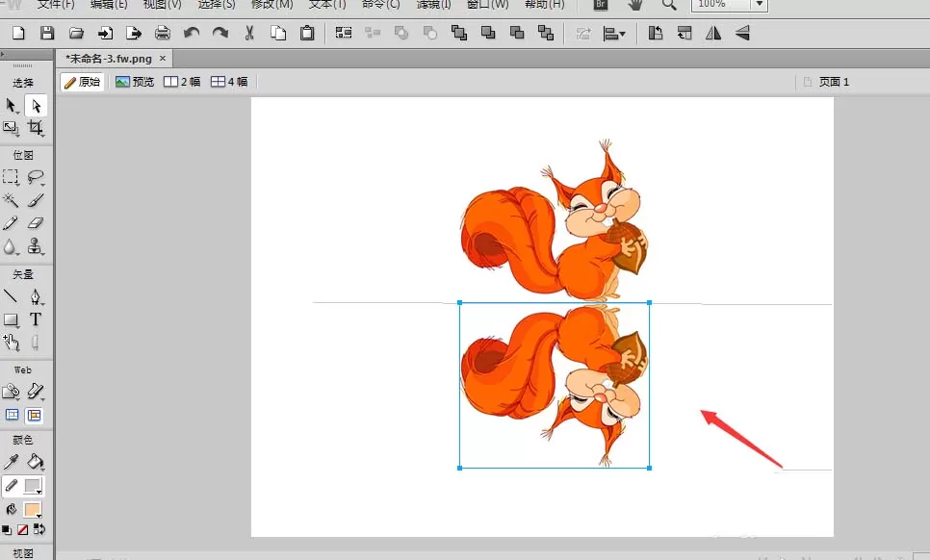
Task: Toggle hide slices and hotspots view
Action: click(12, 415)
